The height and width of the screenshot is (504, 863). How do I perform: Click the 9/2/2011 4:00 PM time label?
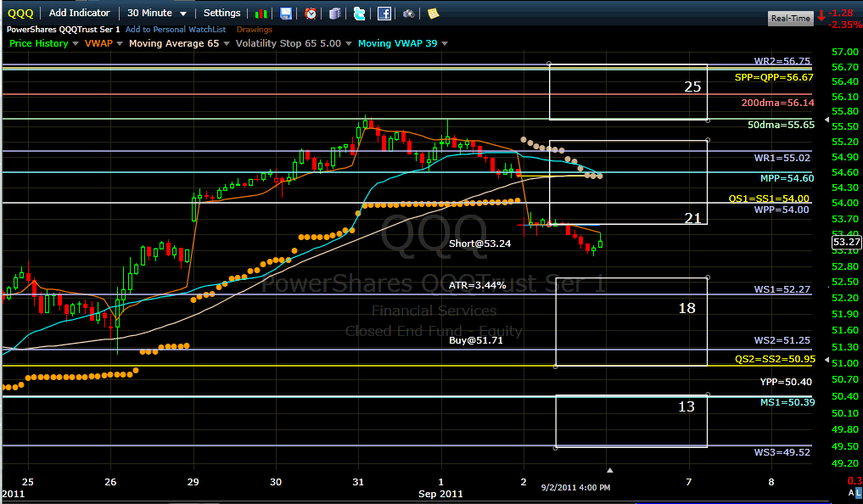pyautogui.click(x=575, y=487)
